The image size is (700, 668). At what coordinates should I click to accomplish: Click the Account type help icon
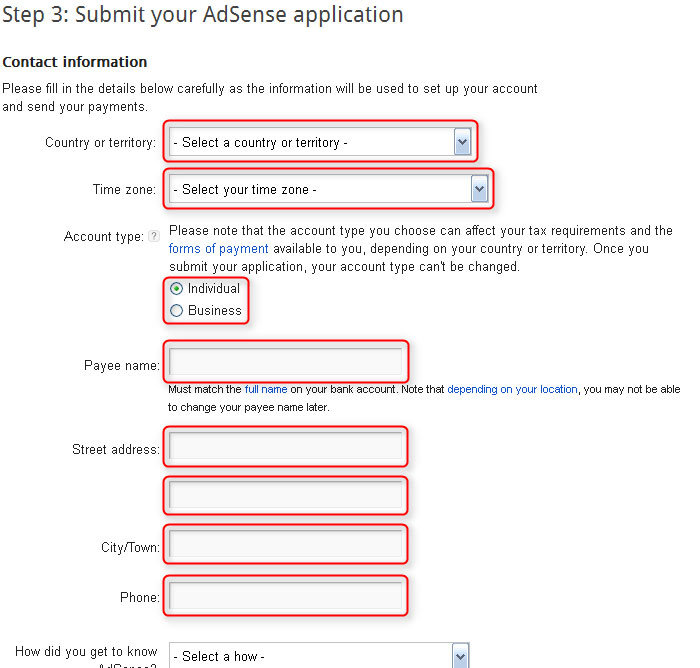[x=154, y=236]
